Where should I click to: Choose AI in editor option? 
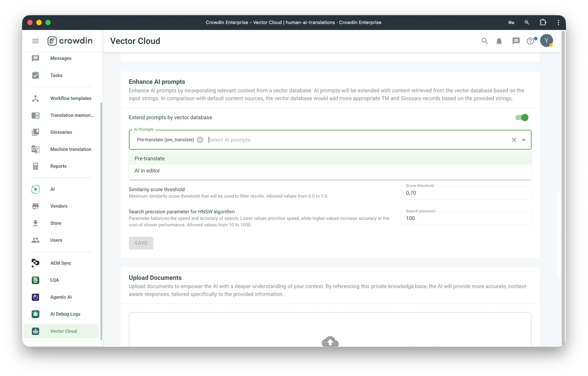click(x=147, y=171)
